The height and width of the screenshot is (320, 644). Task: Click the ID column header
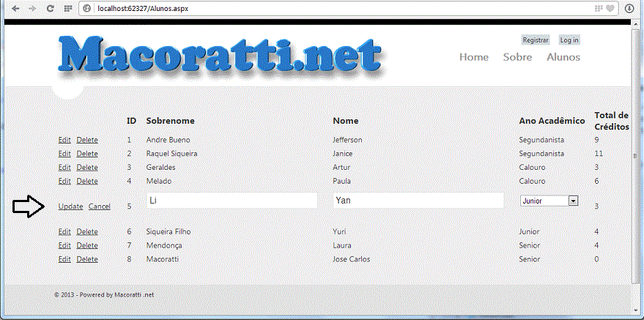[131, 121]
